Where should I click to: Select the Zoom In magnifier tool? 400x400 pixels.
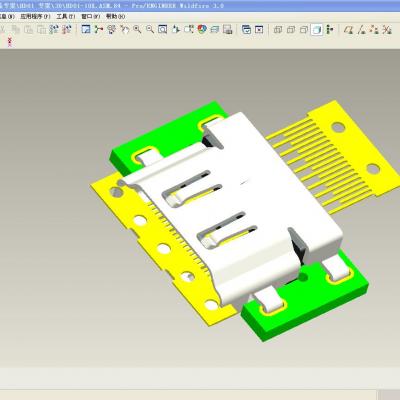pos(137,29)
